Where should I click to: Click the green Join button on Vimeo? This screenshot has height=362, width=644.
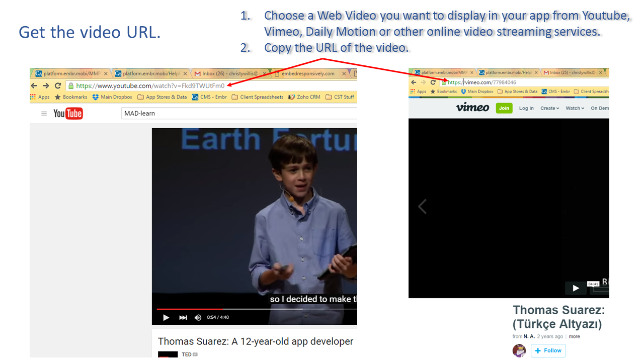pos(504,108)
